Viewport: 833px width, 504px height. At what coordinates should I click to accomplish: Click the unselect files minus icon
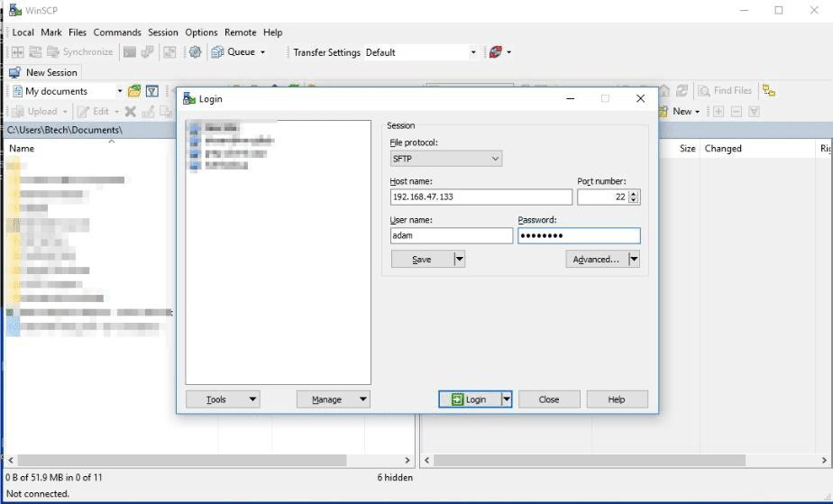pyautogui.click(x=737, y=112)
